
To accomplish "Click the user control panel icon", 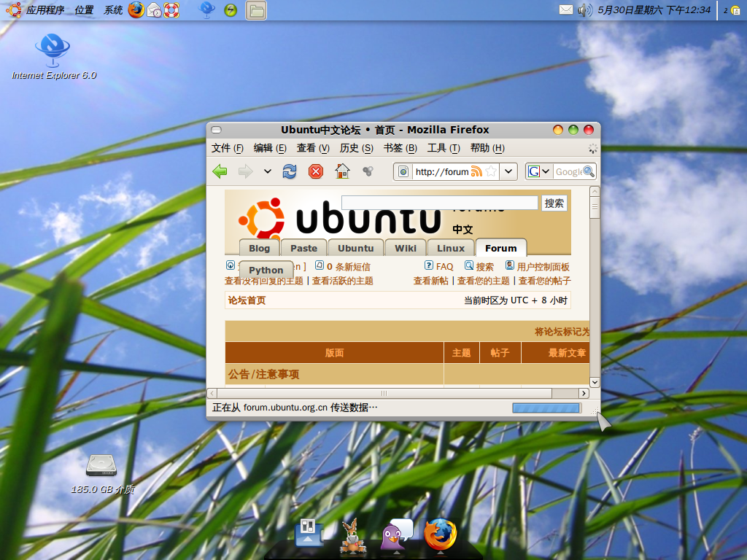I will (510, 265).
